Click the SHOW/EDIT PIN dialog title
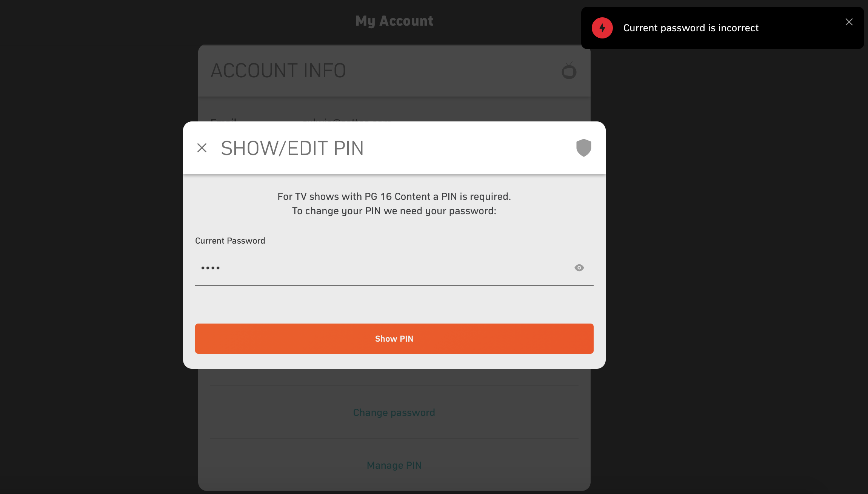This screenshot has width=868, height=494. 292,148
